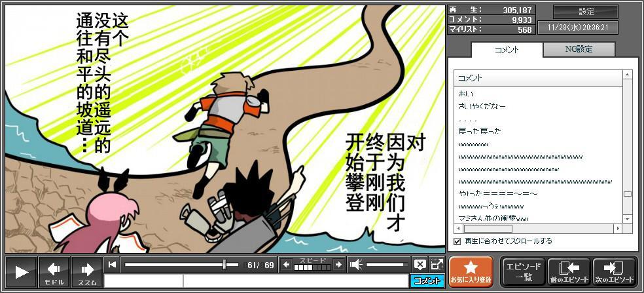Viewport: 644px width, 293px height.
Task: Advance with the ススム button
Action: (x=86, y=271)
